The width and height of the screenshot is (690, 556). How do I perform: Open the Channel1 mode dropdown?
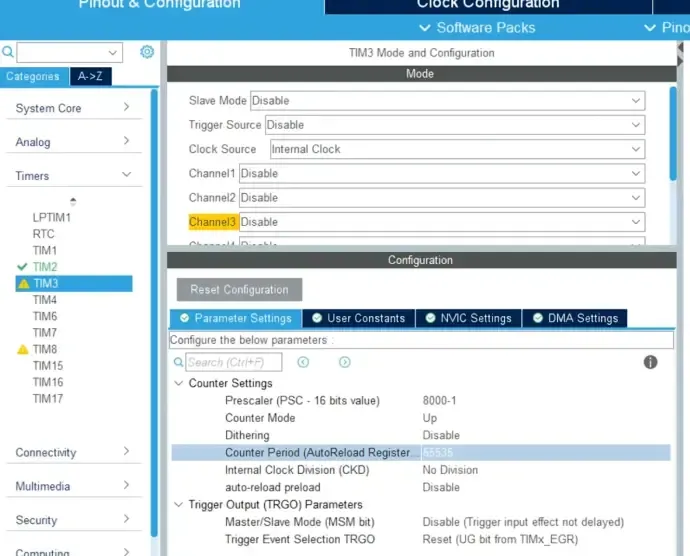pos(441,173)
